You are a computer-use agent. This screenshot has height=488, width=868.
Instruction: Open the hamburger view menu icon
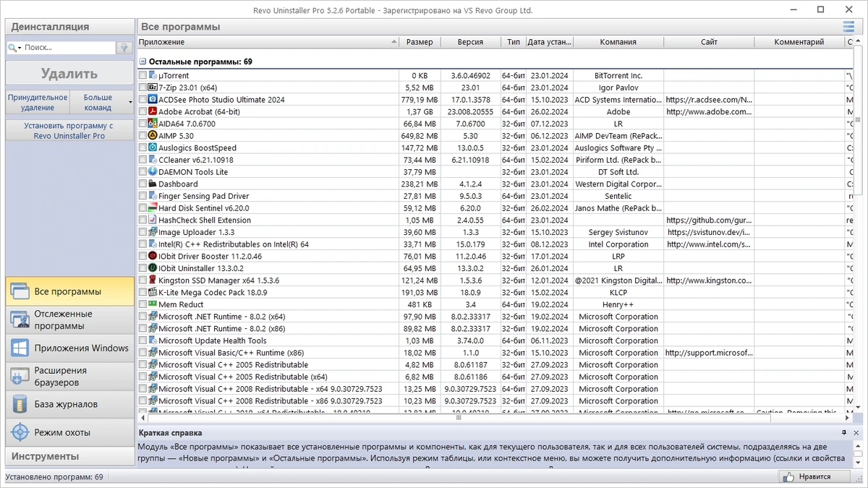point(848,27)
